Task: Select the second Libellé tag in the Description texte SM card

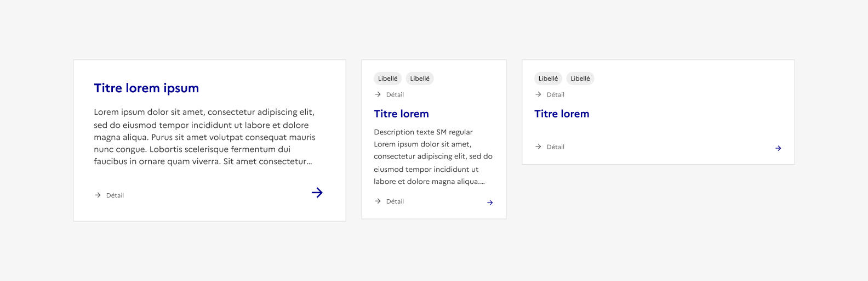Action: (420, 78)
